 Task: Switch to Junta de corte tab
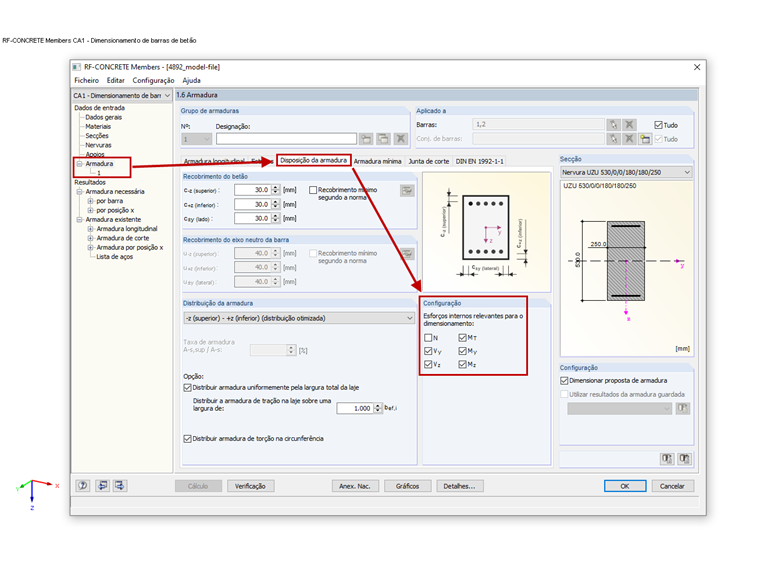pos(428,161)
